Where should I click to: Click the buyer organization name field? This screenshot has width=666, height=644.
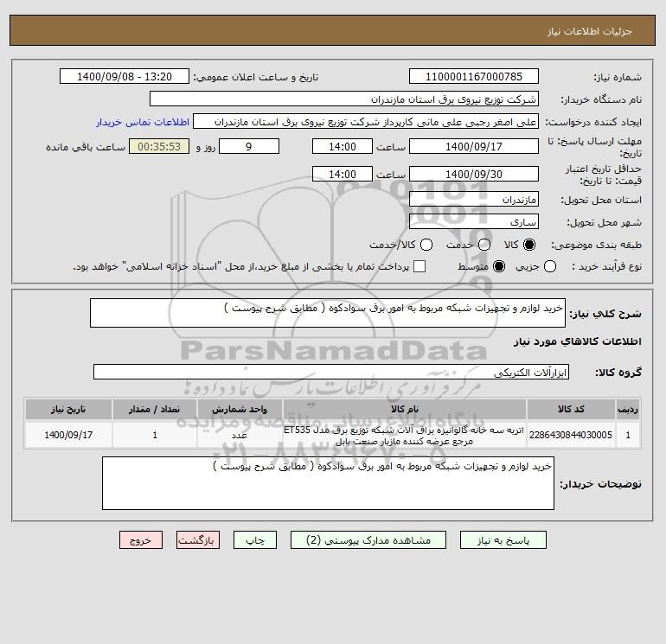[x=344, y=99]
